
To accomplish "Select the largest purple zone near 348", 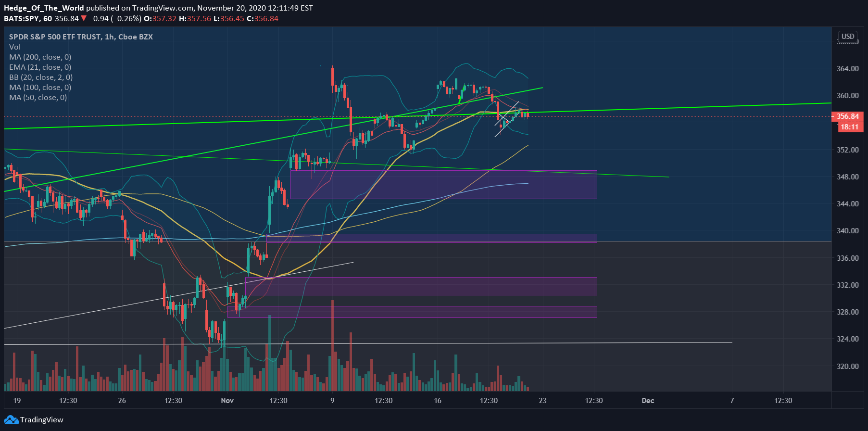I will coord(443,185).
